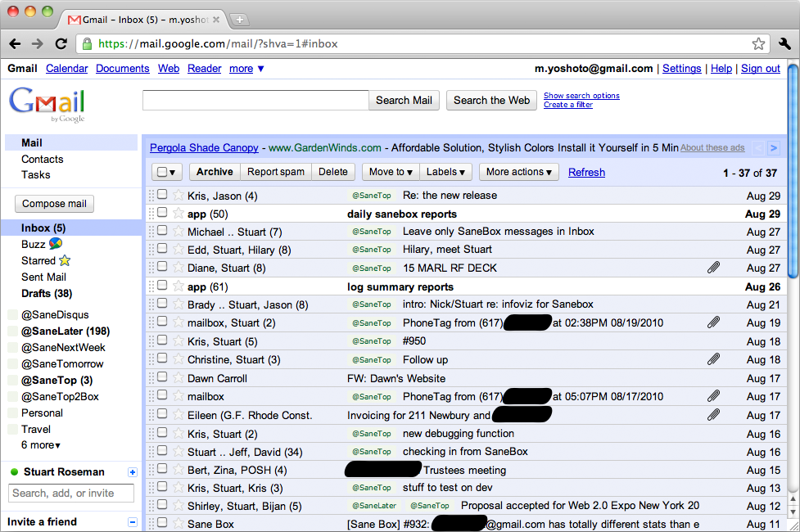This screenshot has height=532, width=800.
Task: Click Compose mail
Action: click(x=55, y=204)
